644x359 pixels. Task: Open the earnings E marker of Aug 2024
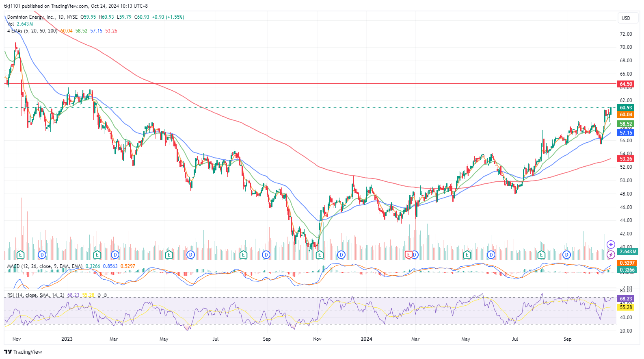541,255
